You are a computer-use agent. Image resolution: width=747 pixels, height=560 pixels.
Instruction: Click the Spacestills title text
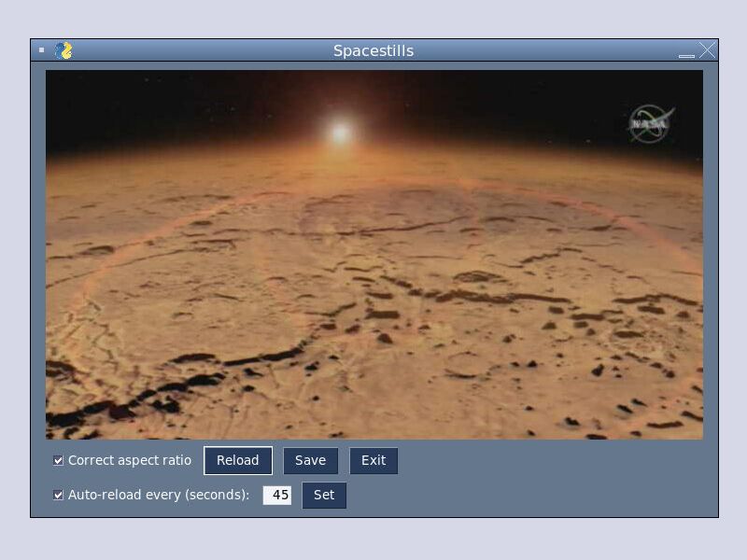(x=373, y=51)
